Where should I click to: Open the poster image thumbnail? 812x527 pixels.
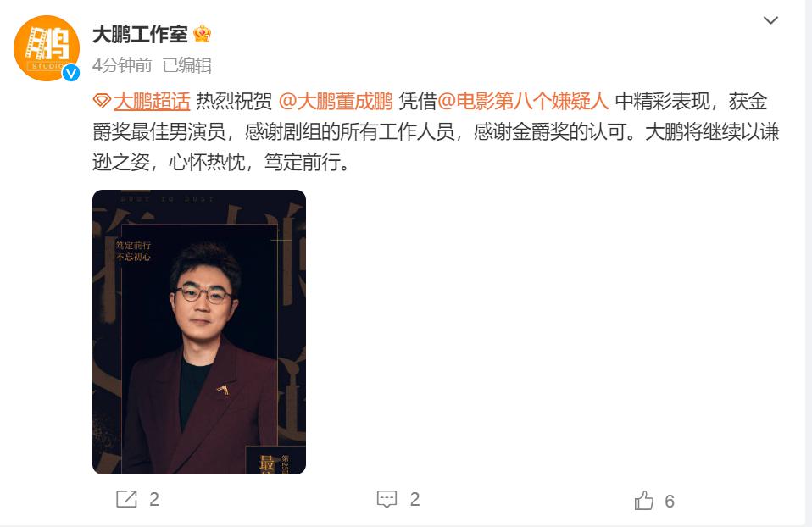199,332
